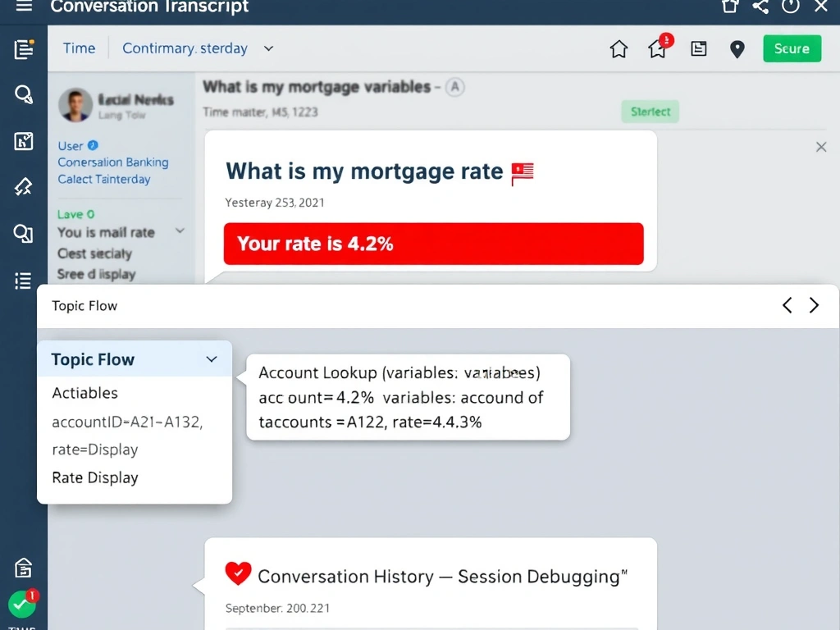Image resolution: width=840 pixels, height=630 pixels.
Task: Open the Conersalion Banking link
Action: [113, 162]
